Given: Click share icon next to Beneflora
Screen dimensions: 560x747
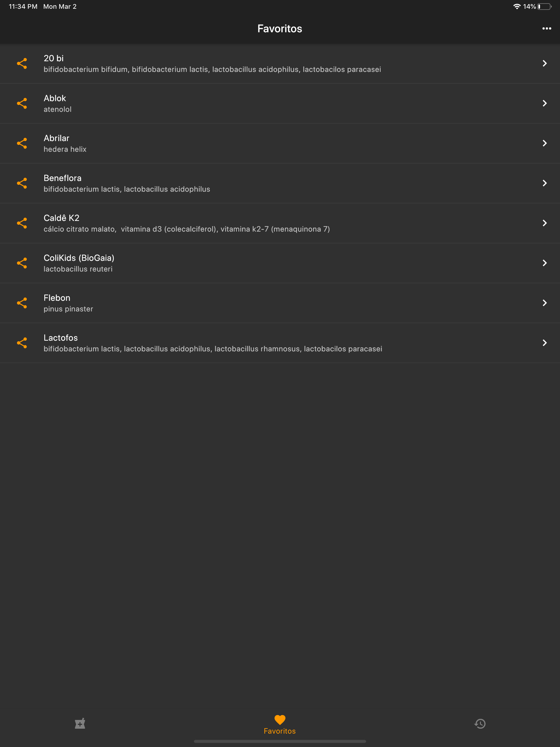Looking at the screenshot, I should 22,183.
